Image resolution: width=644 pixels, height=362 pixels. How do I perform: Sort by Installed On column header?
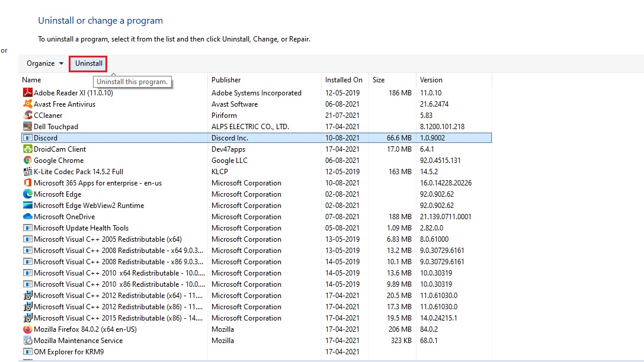point(344,80)
